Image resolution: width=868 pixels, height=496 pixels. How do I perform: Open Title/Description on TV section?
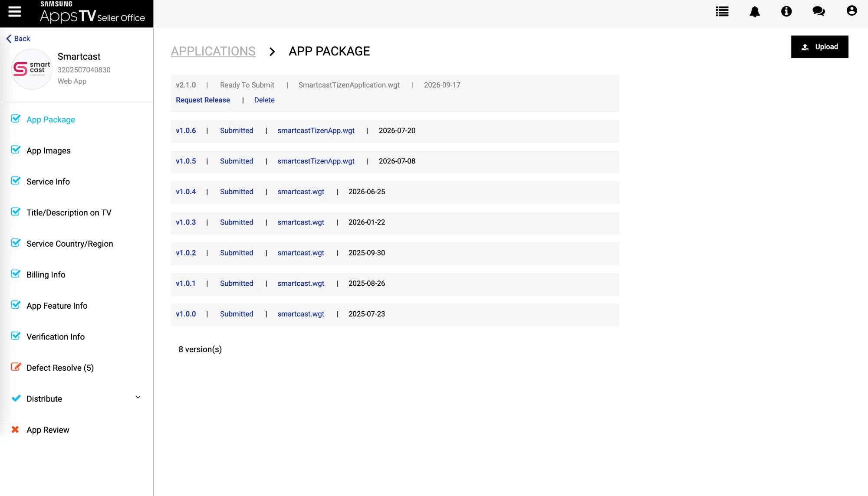69,212
